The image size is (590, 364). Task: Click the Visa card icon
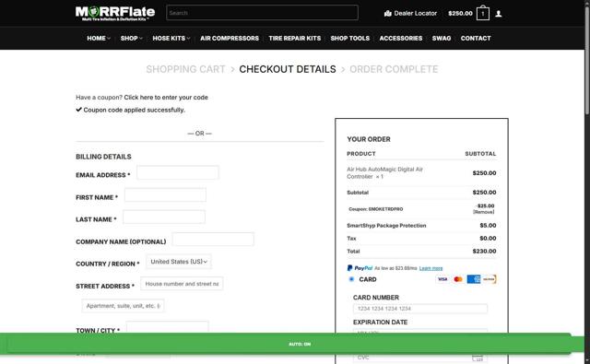coord(442,279)
